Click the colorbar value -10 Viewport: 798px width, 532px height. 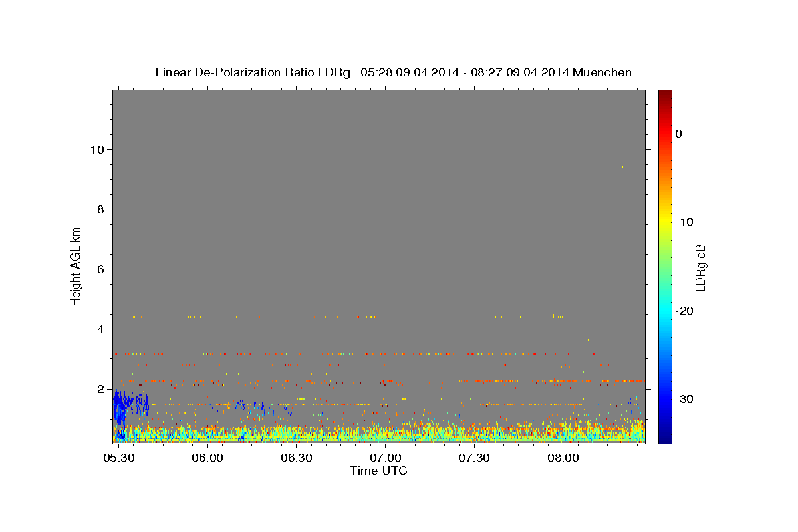[684, 222]
